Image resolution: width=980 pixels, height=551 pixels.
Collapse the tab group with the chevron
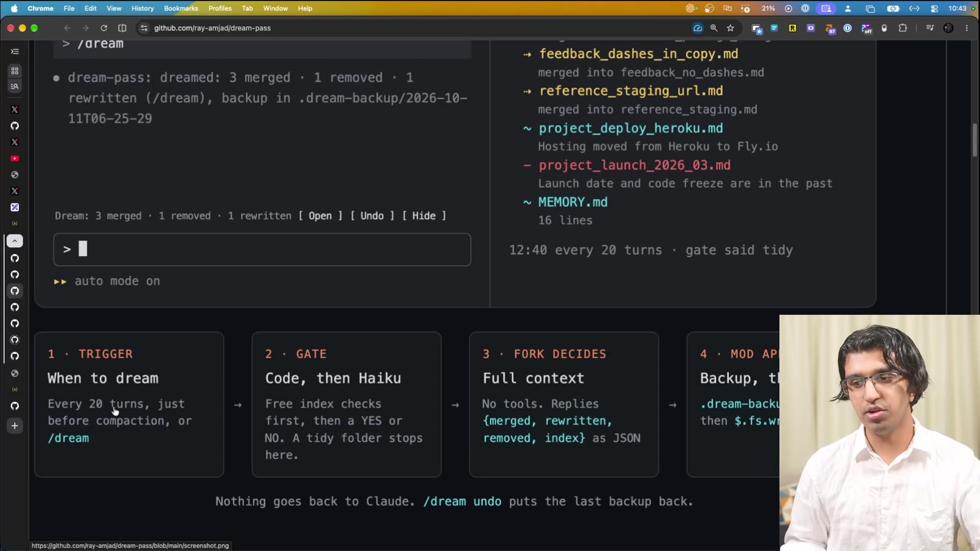[x=15, y=241]
